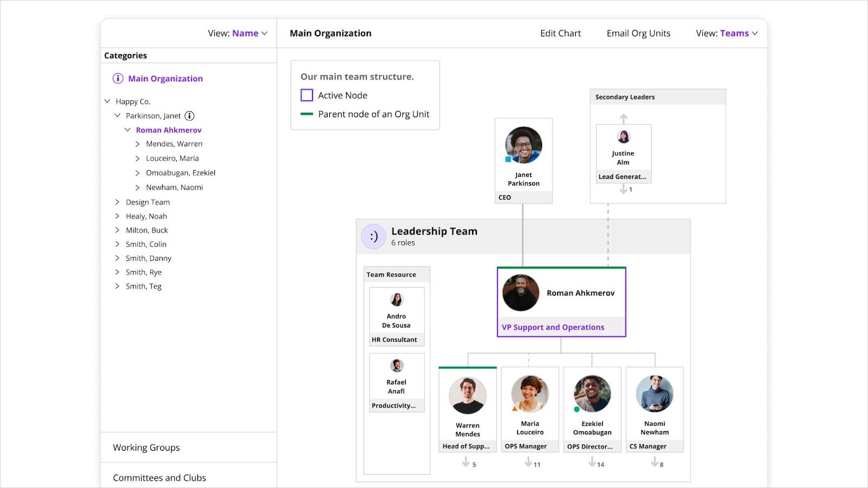Image resolution: width=868 pixels, height=488 pixels.
Task: Click green Parent node legend line
Action: pyautogui.click(x=307, y=114)
